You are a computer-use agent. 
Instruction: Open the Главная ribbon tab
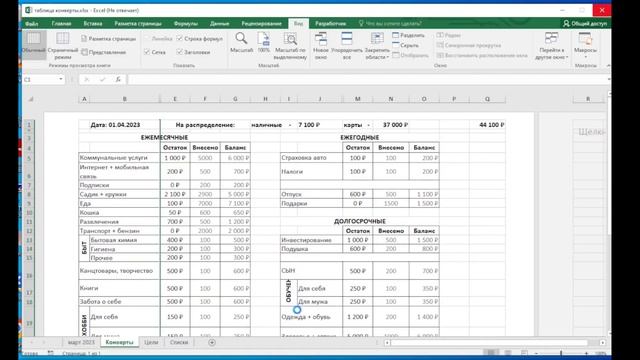[x=61, y=24]
